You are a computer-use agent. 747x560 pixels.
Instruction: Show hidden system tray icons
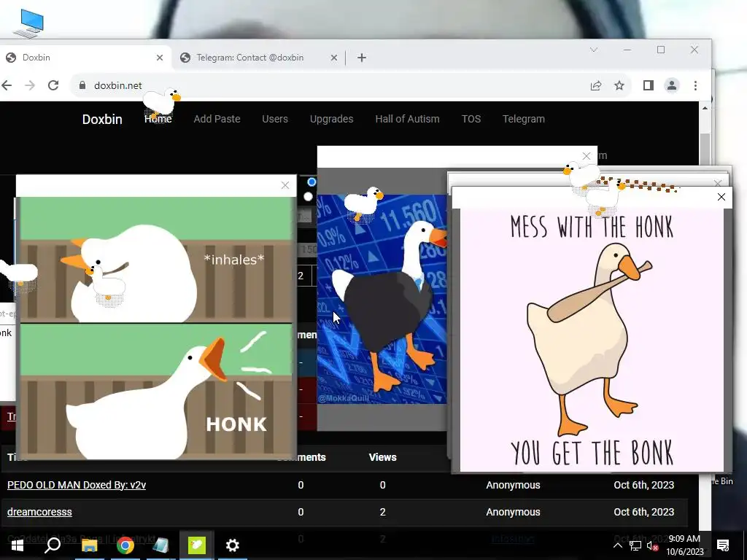617,545
